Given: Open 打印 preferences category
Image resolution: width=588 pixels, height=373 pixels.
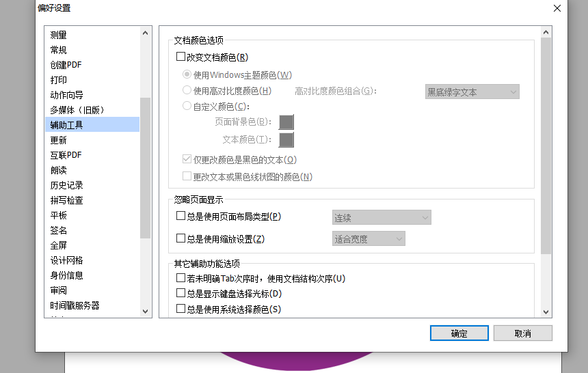Looking at the screenshot, I should click(x=92, y=80).
